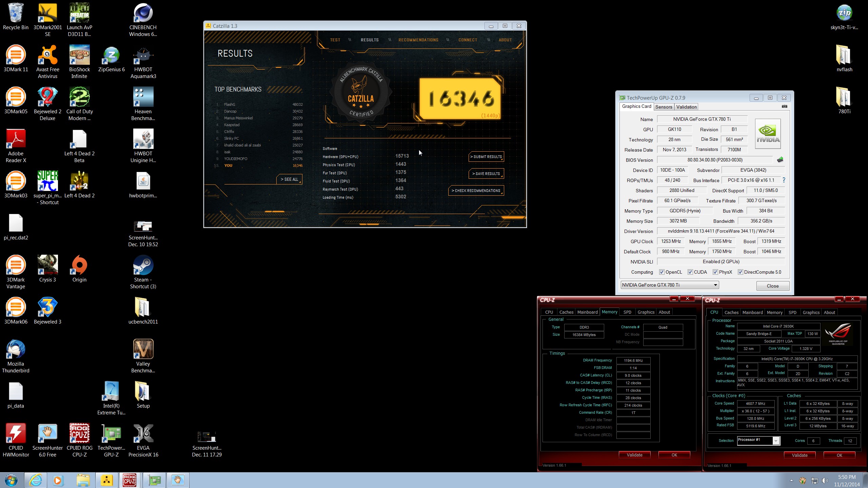Open the CPUID HWMonitor desktop icon
The image size is (868, 488).
pos(16,440)
